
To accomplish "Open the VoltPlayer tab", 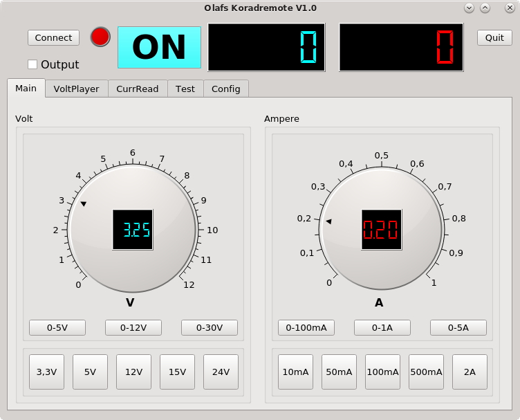I will [76, 89].
